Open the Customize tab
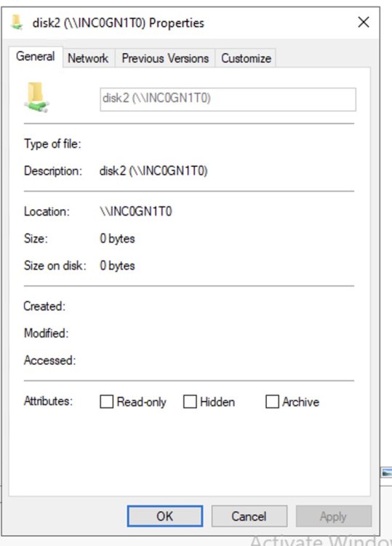The height and width of the screenshot is (546, 392). pyautogui.click(x=246, y=58)
